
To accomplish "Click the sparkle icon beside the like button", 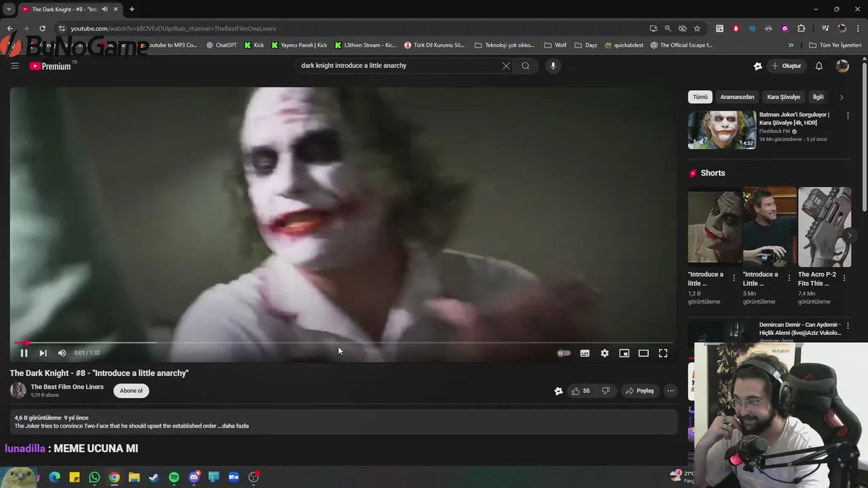I will click(x=558, y=391).
